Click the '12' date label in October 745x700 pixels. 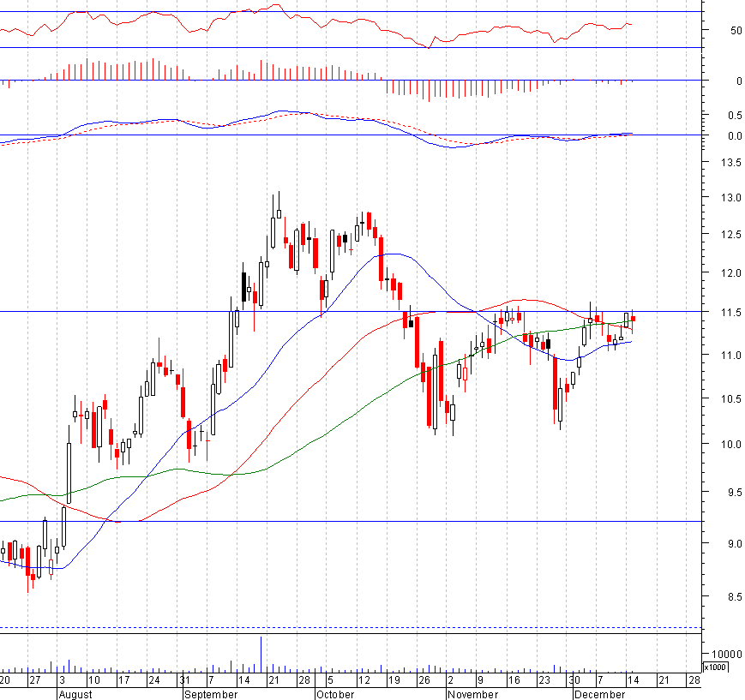364,680
